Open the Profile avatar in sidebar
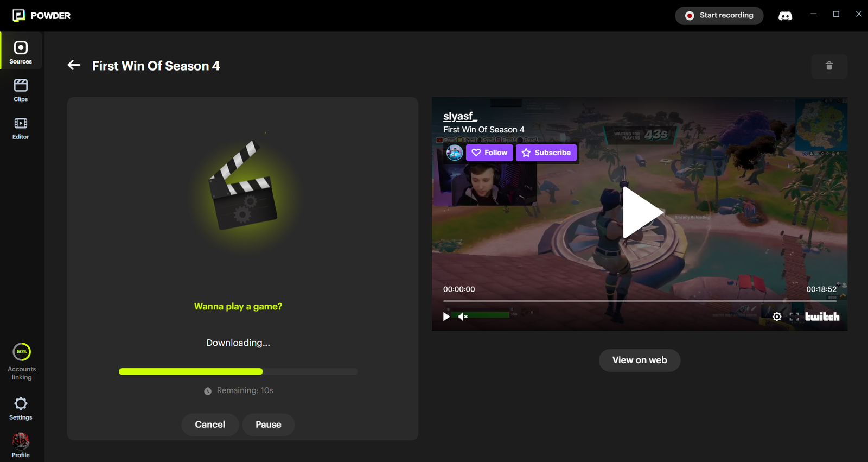Viewport: 868px width, 462px height. coord(21,442)
